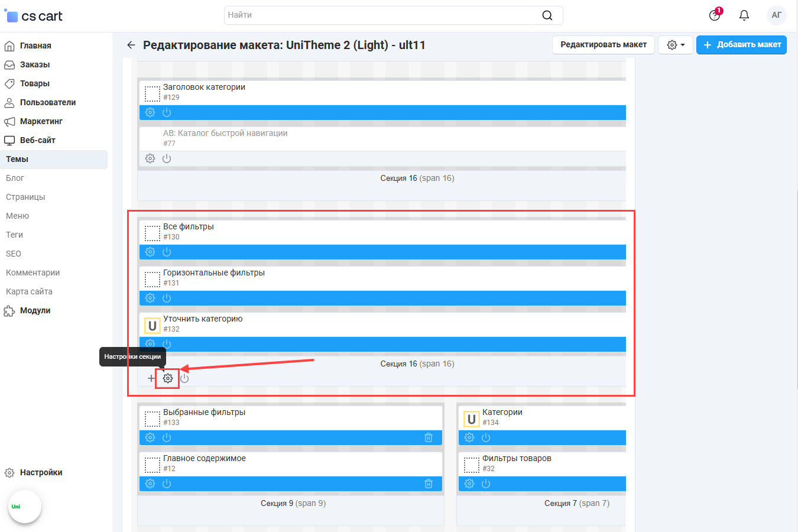This screenshot has height=532, width=798.
Task: Expand the gear dropdown beside Редактировать макет
Action: pos(676,45)
